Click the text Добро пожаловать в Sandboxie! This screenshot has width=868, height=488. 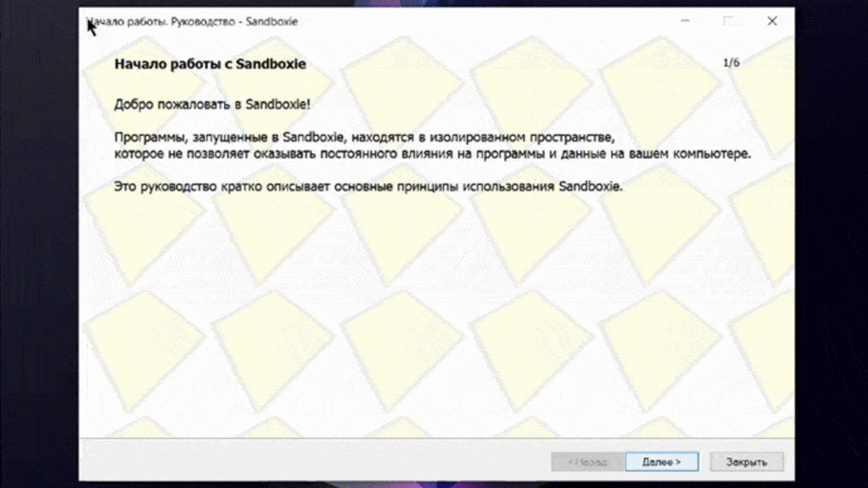212,105
